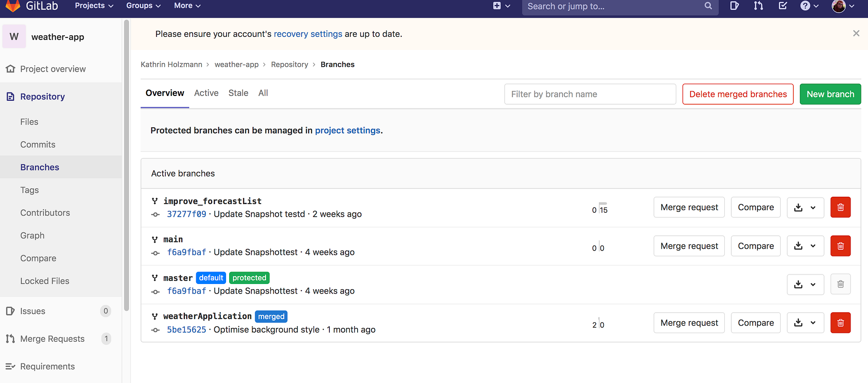Image resolution: width=868 pixels, height=383 pixels.
Task: Click the issues icon in the top navigation
Action: (x=734, y=6)
